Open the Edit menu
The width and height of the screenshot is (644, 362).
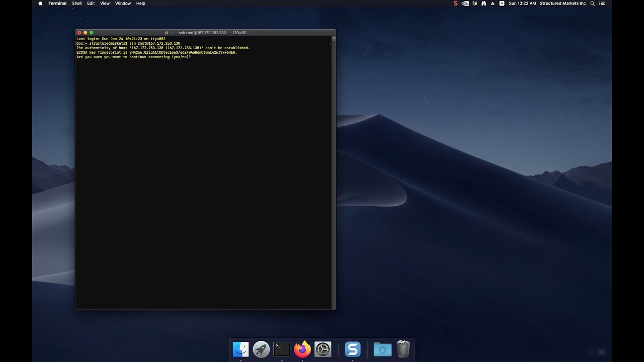tap(91, 3)
